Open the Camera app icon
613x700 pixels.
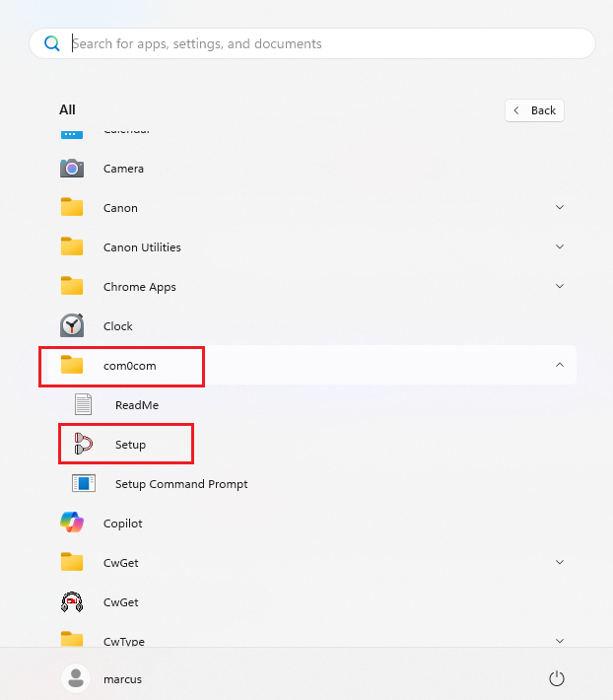tap(72, 169)
